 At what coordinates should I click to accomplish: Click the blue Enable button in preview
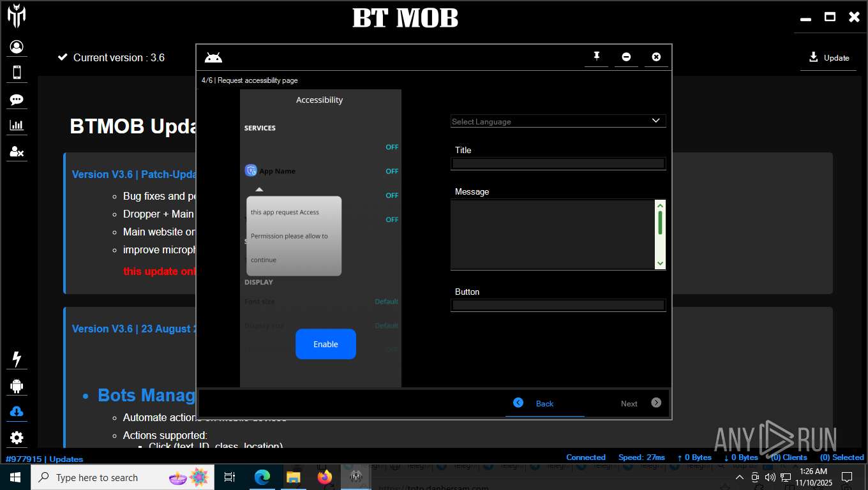pos(325,344)
